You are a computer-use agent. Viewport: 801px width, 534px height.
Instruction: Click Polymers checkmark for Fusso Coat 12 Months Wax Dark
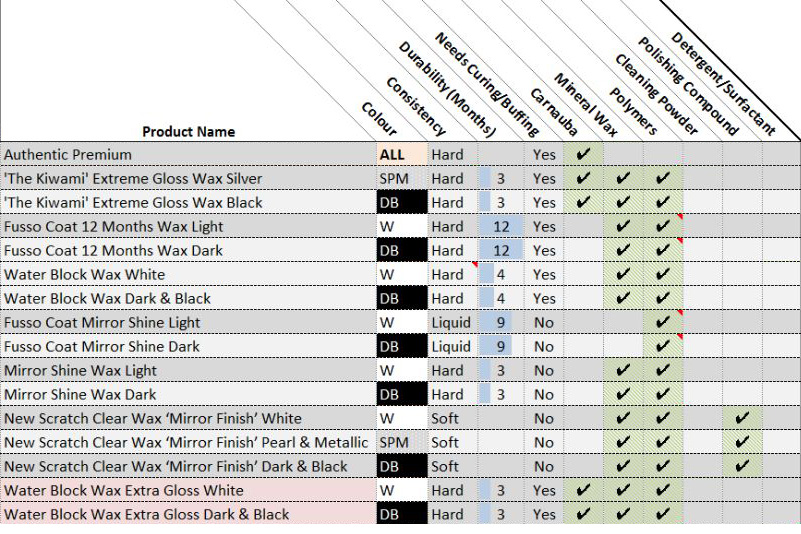point(662,251)
